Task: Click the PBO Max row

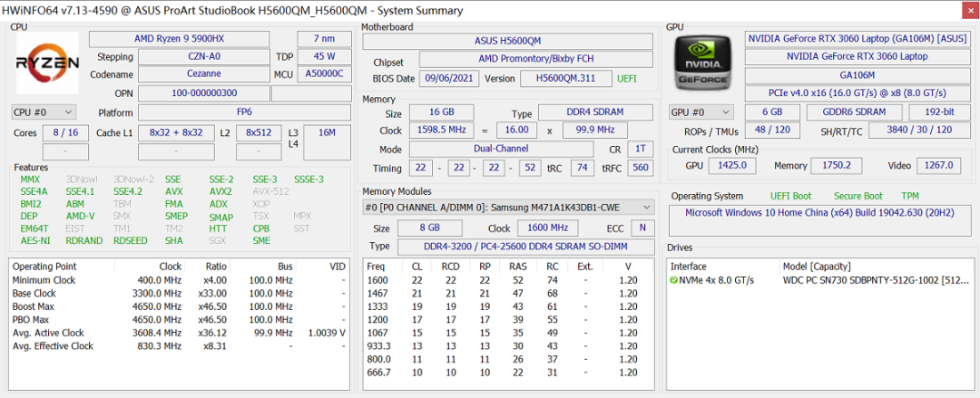Action: (x=179, y=319)
